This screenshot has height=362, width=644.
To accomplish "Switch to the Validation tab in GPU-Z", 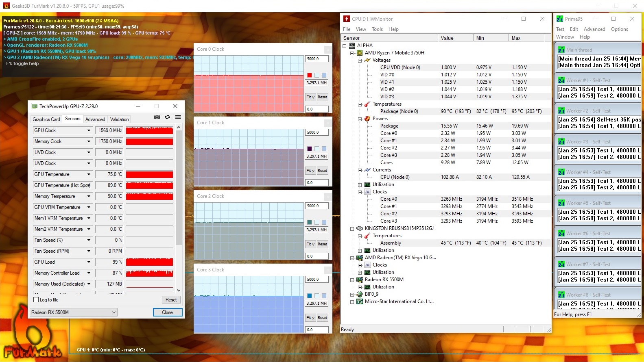I will point(119,119).
